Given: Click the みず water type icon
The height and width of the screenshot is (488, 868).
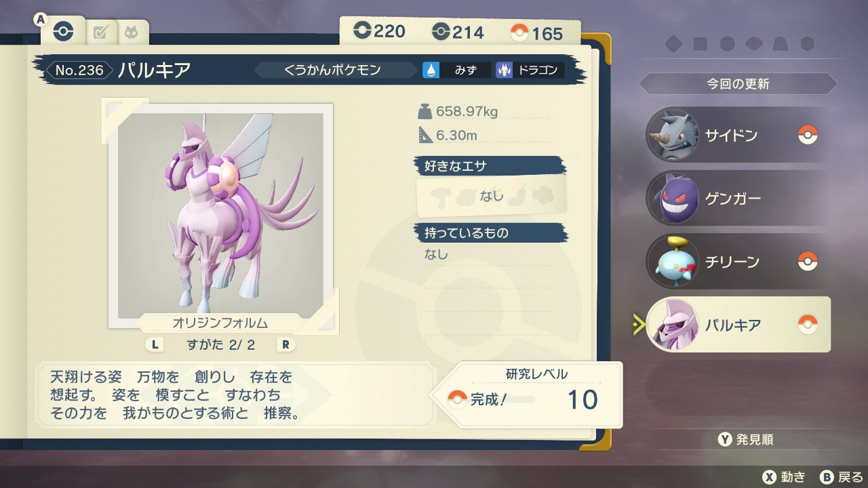Looking at the screenshot, I should 431,70.
